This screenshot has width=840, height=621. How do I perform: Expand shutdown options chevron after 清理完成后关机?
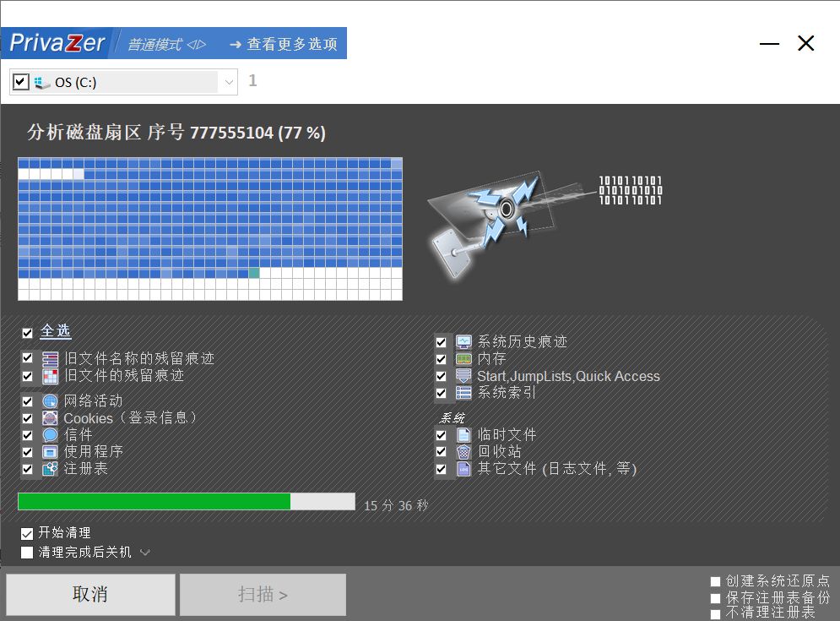pyautogui.click(x=144, y=552)
